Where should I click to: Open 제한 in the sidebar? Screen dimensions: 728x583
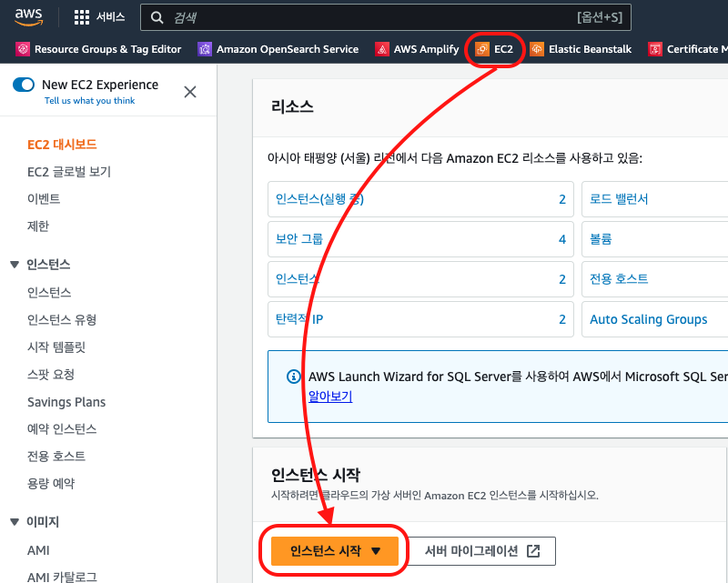[x=38, y=226]
